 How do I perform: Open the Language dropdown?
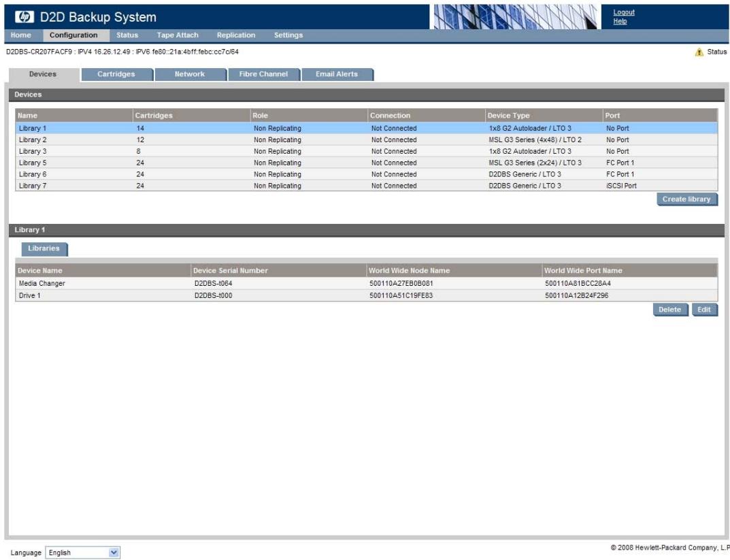click(x=82, y=553)
